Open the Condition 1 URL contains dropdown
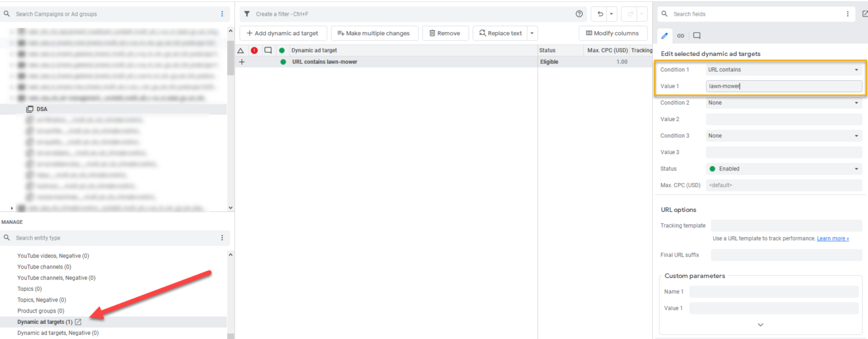The height and width of the screenshot is (339, 868). coord(784,70)
